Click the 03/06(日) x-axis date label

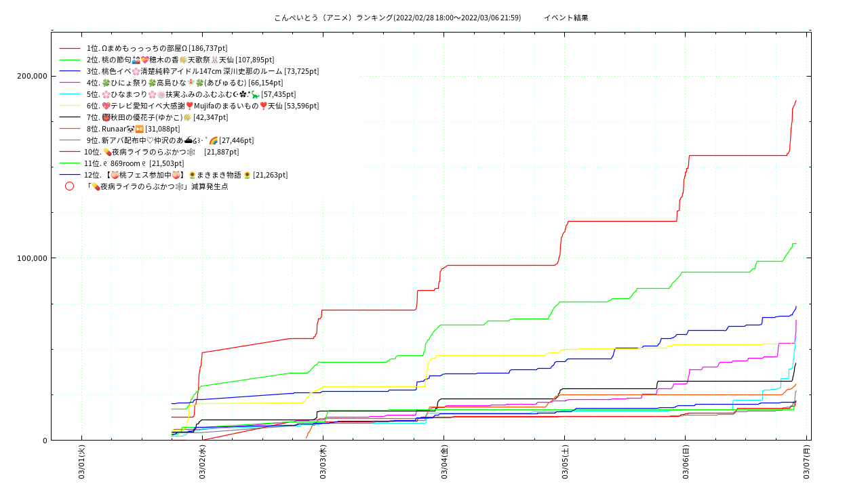[685, 462]
